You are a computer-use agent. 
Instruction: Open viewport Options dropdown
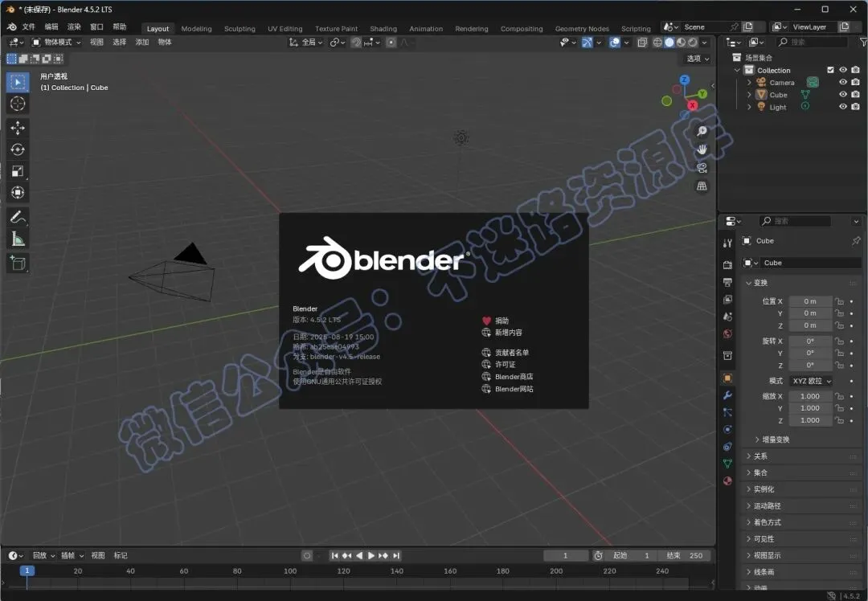click(x=698, y=59)
